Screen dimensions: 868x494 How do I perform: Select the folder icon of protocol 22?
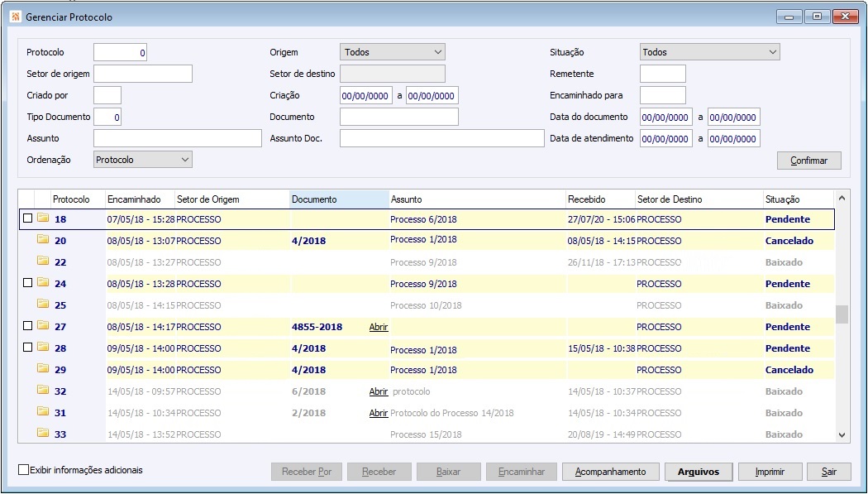(43, 262)
